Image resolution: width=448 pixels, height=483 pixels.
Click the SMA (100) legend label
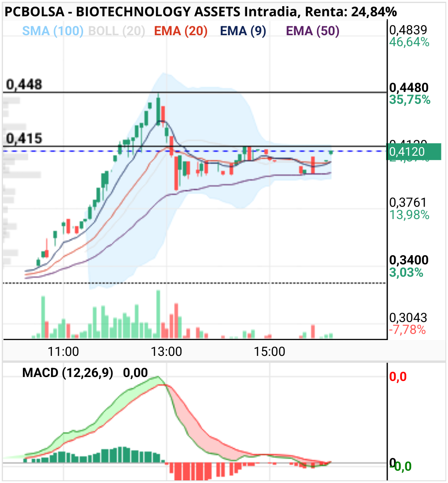tap(53, 31)
